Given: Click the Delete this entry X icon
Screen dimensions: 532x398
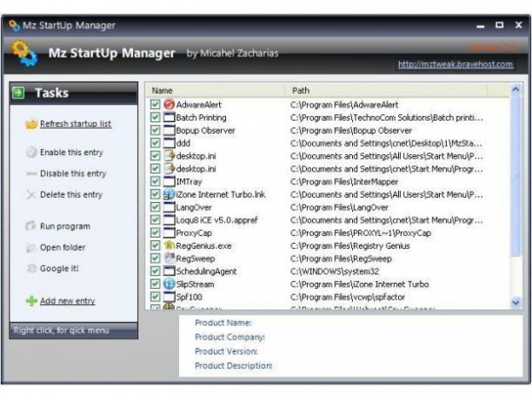Looking at the screenshot, I should pyautogui.click(x=32, y=195).
